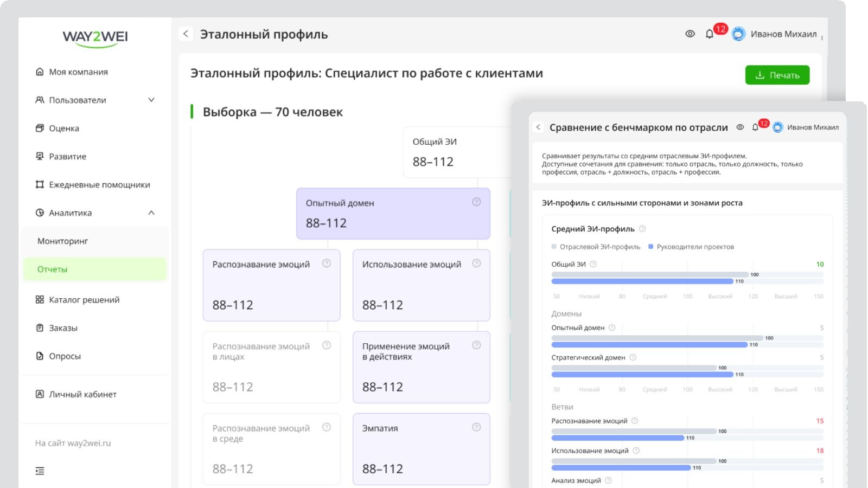Click the Каталог решений grid icon
Screen dimensions: 868x488
pyautogui.click(x=40, y=299)
